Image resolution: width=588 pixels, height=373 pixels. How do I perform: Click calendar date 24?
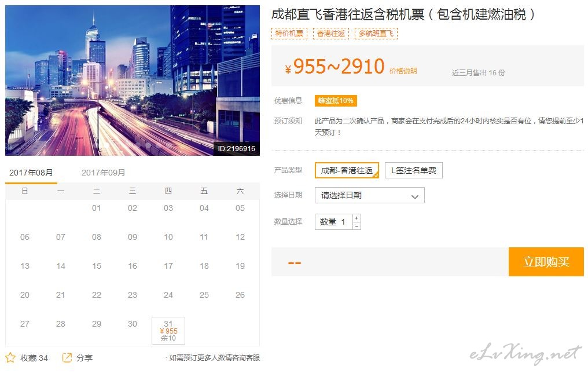point(168,295)
